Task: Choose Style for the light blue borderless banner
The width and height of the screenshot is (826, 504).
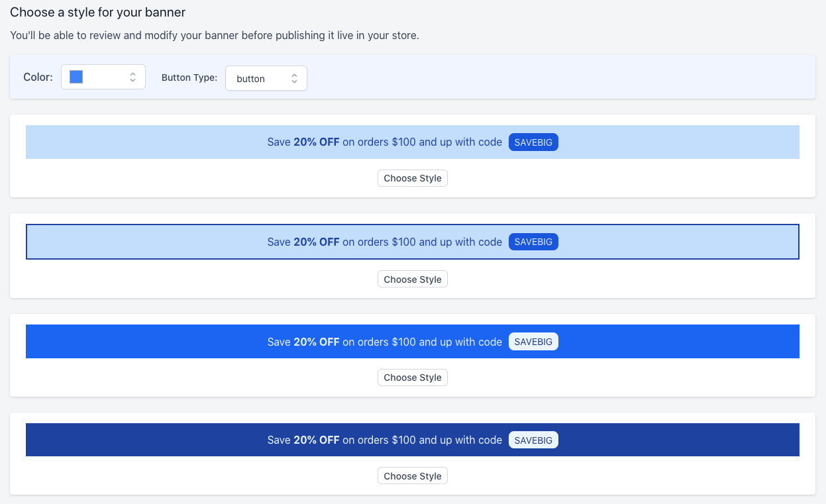Action: (x=412, y=178)
